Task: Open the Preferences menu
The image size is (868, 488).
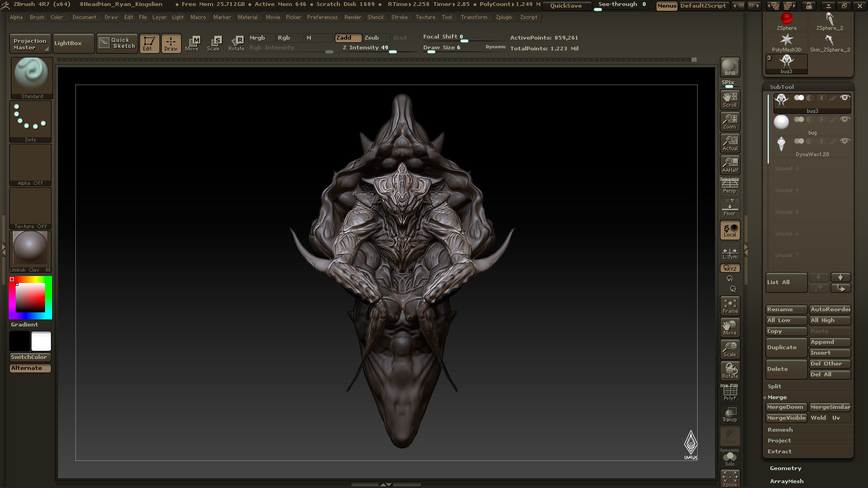Action: click(322, 17)
